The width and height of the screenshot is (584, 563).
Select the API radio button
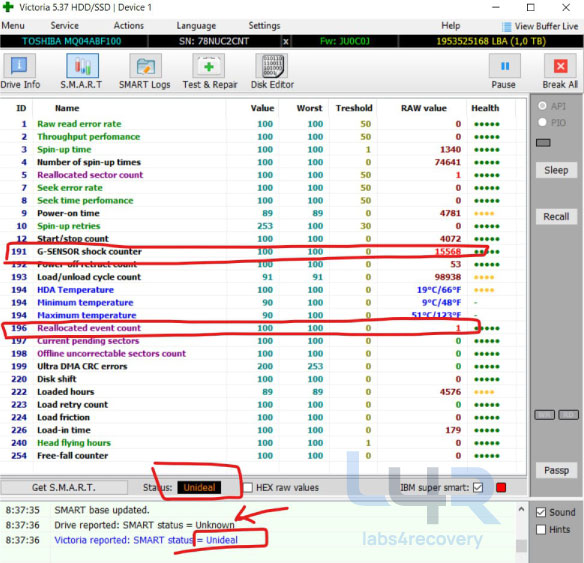click(x=542, y=106)
